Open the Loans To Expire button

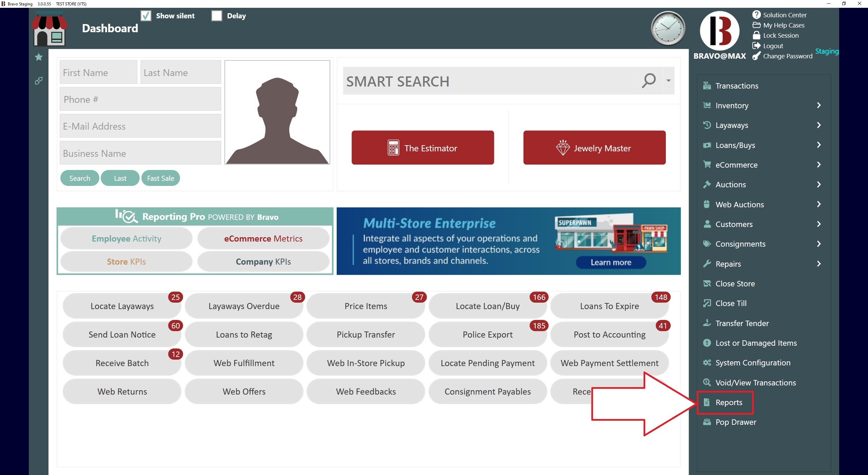click(x=609, y=306)
